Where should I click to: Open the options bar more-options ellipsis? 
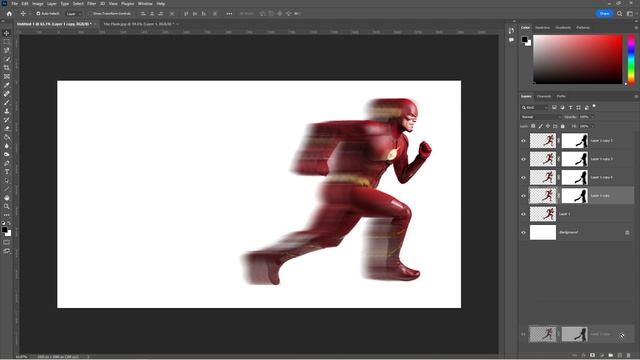(229, 13)
